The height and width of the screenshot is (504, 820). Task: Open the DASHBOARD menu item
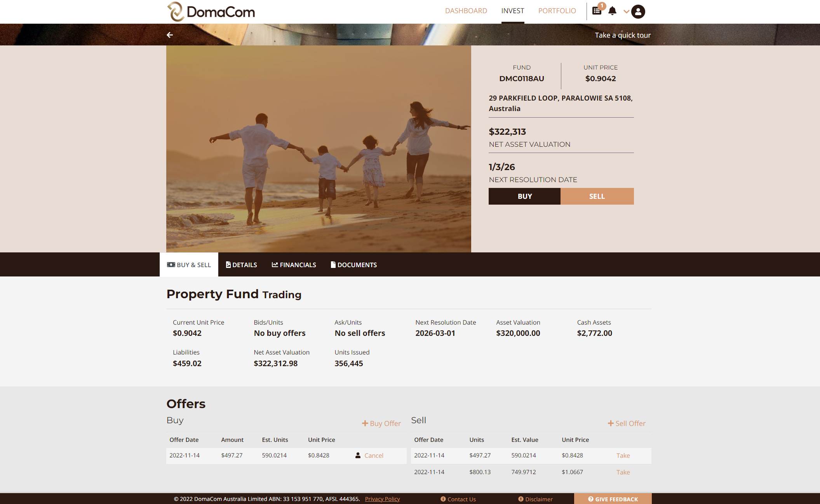(x=466, y=11)
